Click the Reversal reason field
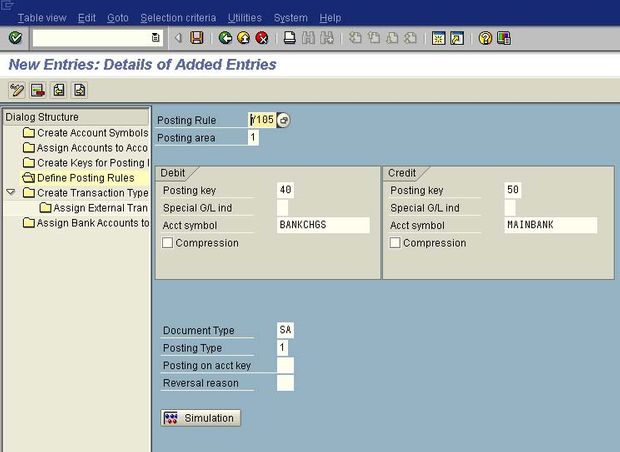620x452 pixels. tap(285, 383)
